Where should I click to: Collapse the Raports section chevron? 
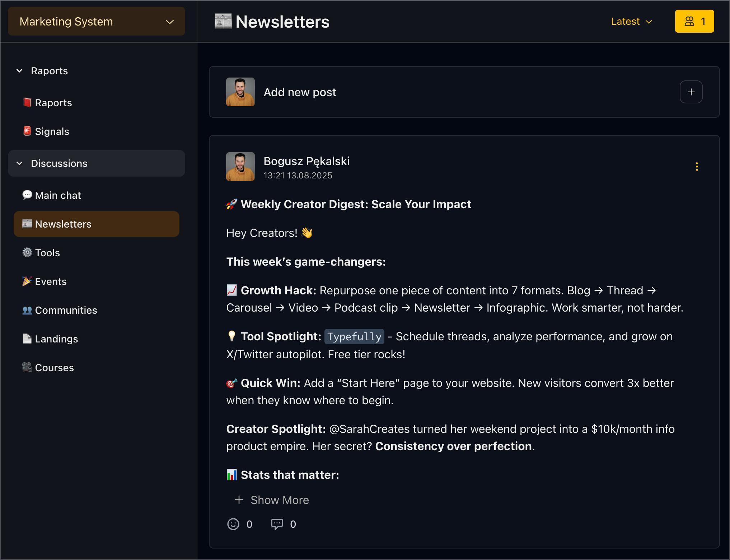pyautogui.click(x=20, y=71)
